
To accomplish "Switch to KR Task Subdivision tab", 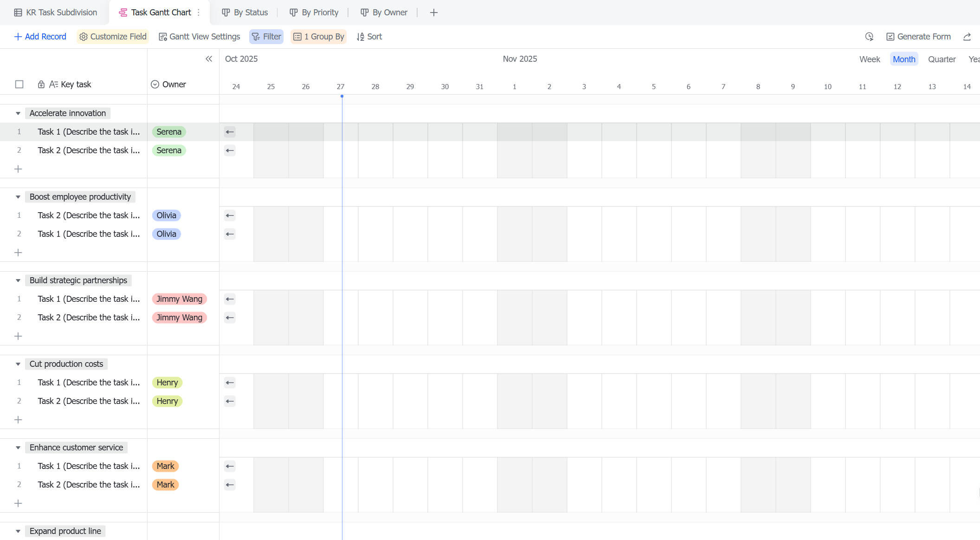I will click(56, 13).
